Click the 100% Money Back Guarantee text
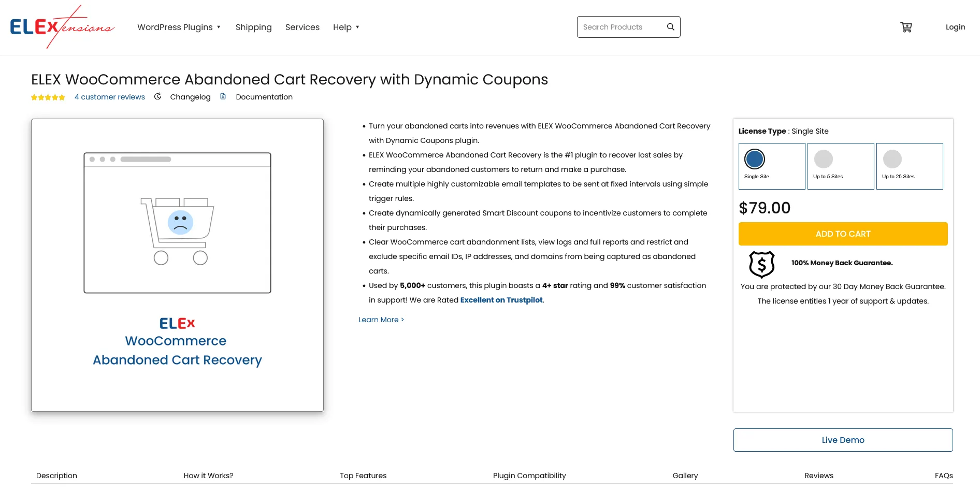 [842, 263]
